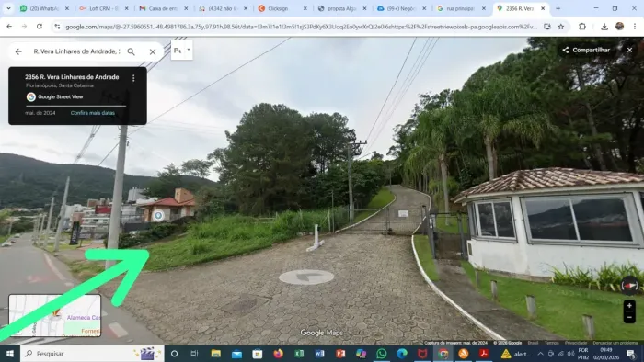Go back from the Maps search result

click(x=18, y=51)
